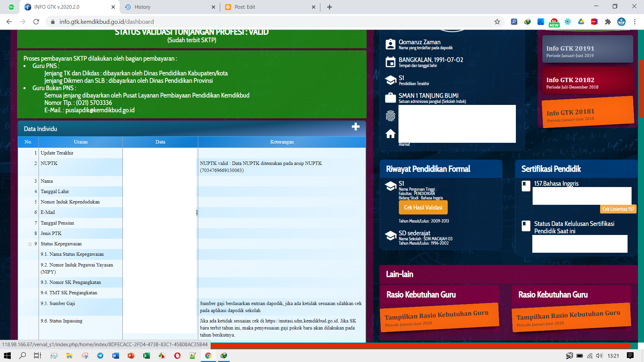The image size is (644, 362).
Task: Click the bookmark icon next to 157.Bahasa Inggris
Action: pos(526,186)
